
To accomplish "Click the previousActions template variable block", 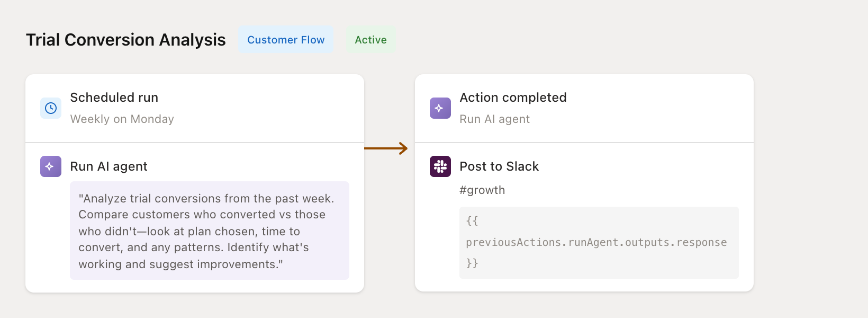I will [599, 242].
